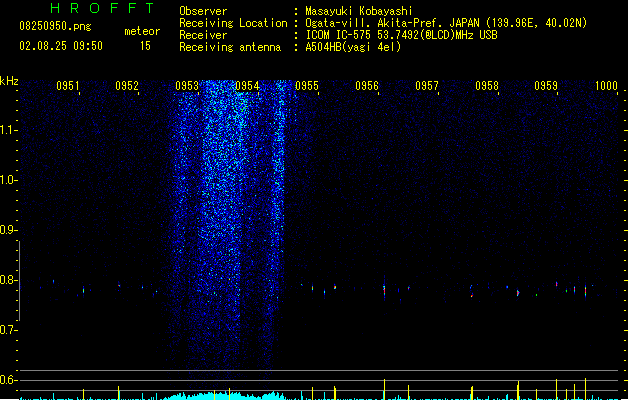Click the 0955 time marker
Screen dimensions: 629x400
point(307,86)
